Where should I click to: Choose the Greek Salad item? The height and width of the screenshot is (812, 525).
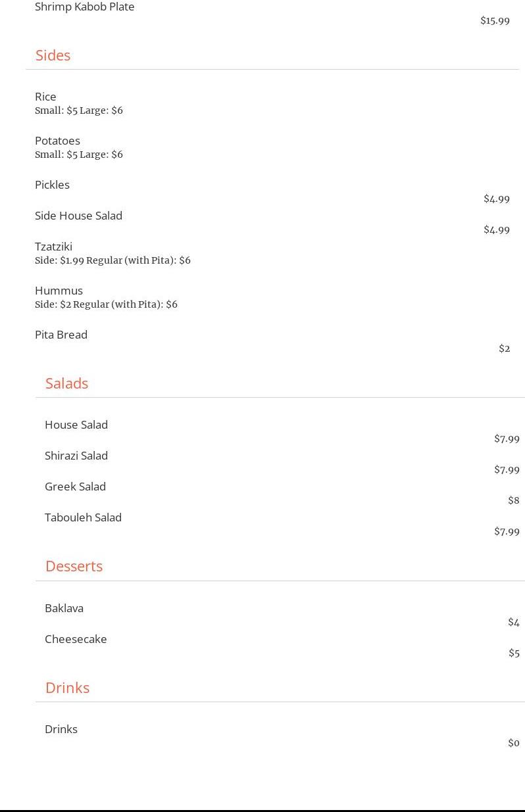pos(75,487)
